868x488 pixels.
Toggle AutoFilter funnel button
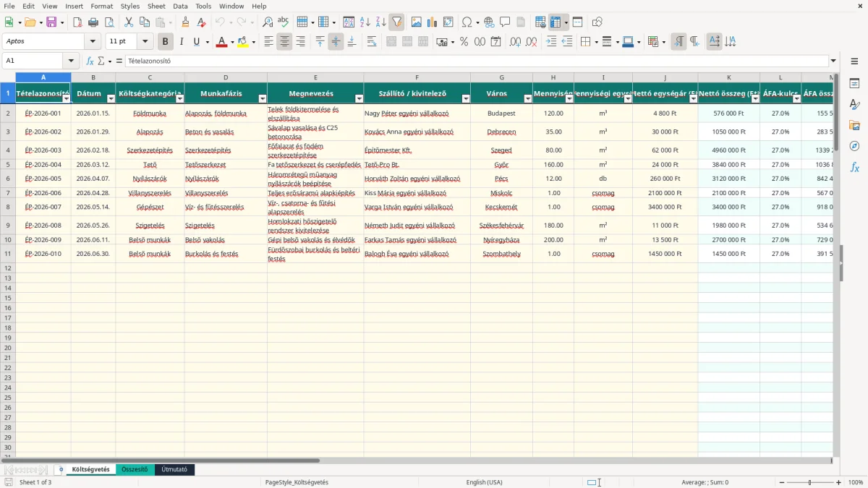pyautogui.click(x=397, y=22)
